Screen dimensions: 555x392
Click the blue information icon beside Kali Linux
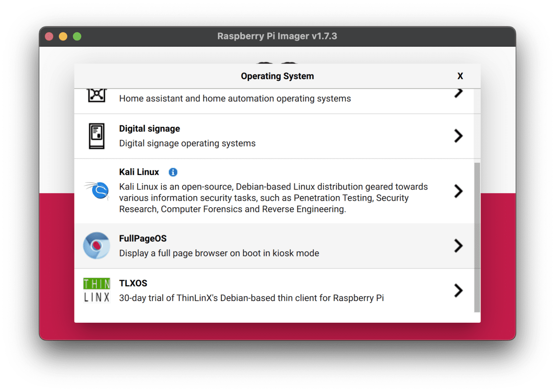pos(173,172)
